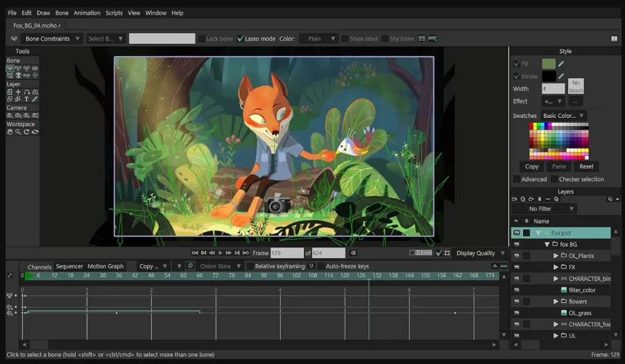The height and width of the screenshot is (364, 625).
Task: Open the Effect dropdown in Style
Action: [553, 101]
